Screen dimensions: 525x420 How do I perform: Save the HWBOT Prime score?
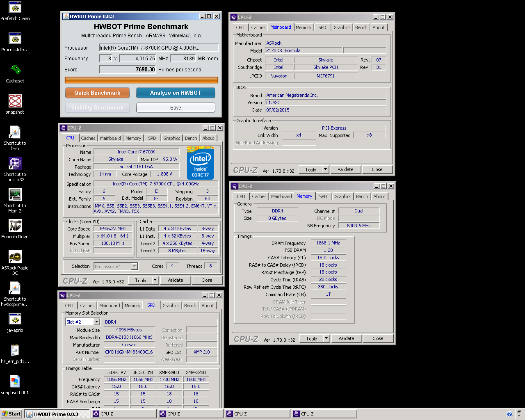[x=176, y=107]
